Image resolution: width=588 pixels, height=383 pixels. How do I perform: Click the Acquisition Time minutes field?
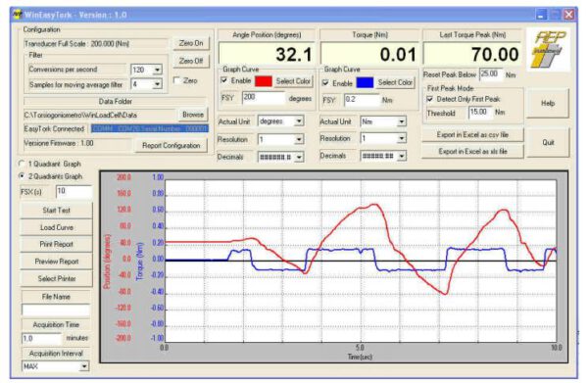tap(41, 338)
